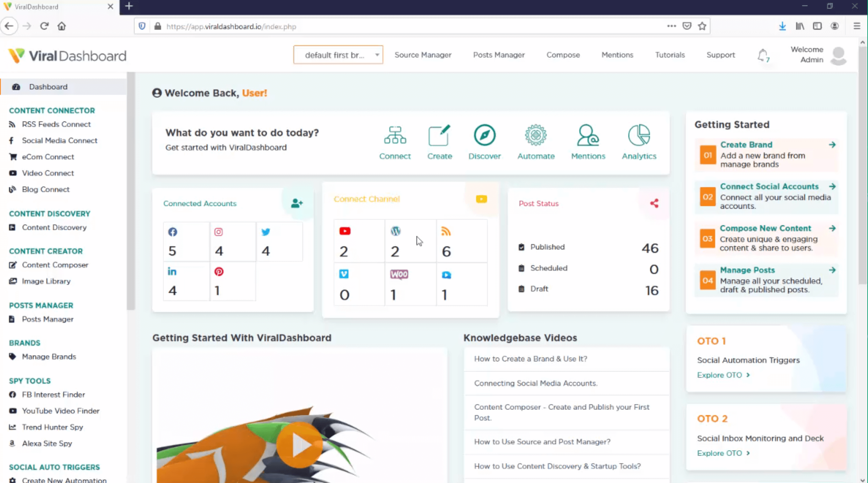Viewport: 868px width, 483px height.
Task: Open Source Manager in the top menu
Action: (423, 55)
